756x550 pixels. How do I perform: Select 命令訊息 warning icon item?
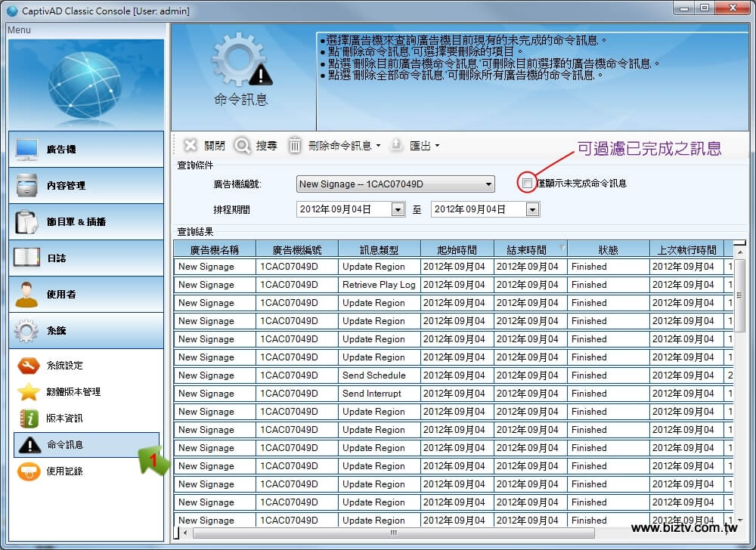pyautogui.click(x=29, y=445)
